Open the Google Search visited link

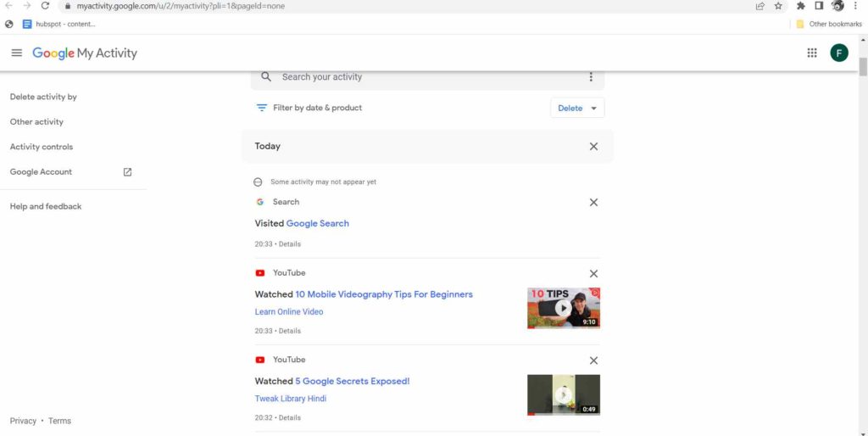coord(317,223)
